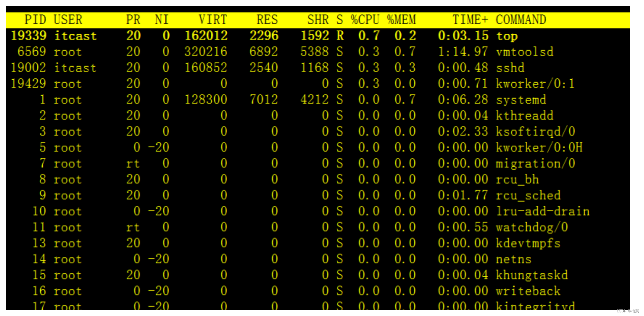Viewport: 644px width, 316px height.
Task: Click rt priority in migration/0 row
Action: tap(133, 163)
